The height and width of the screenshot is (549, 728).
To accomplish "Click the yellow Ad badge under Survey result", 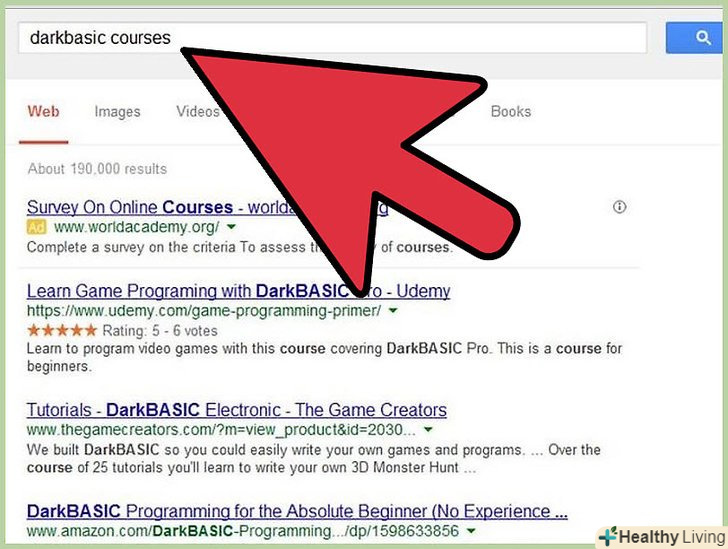I will pos(36,227).
